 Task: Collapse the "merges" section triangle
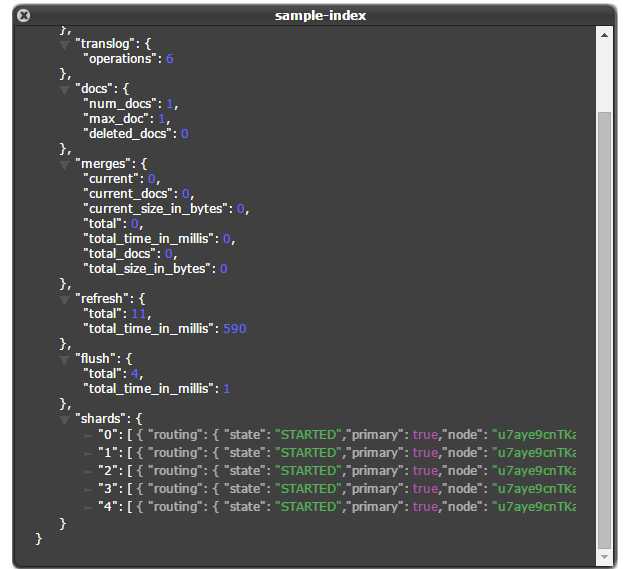coord(65,164)
